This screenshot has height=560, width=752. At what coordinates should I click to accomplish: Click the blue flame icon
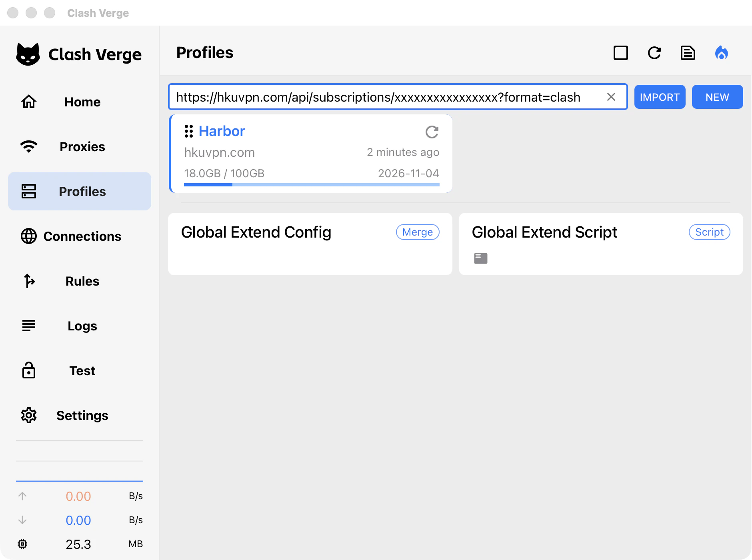[x=722, y=53]
